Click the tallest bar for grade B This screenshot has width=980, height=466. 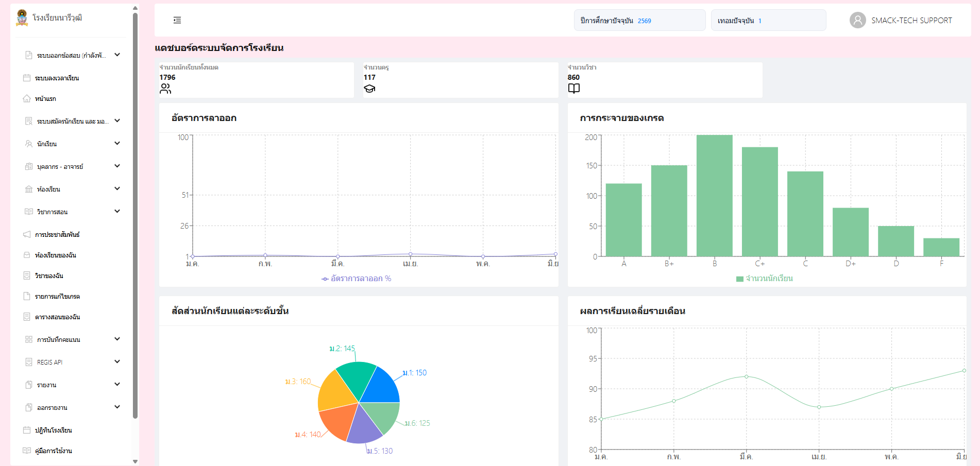coord(714,195)
